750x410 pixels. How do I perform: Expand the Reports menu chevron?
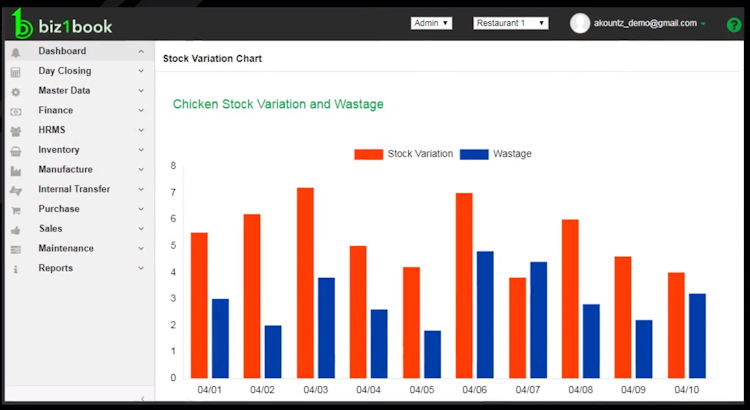point(141,268)
